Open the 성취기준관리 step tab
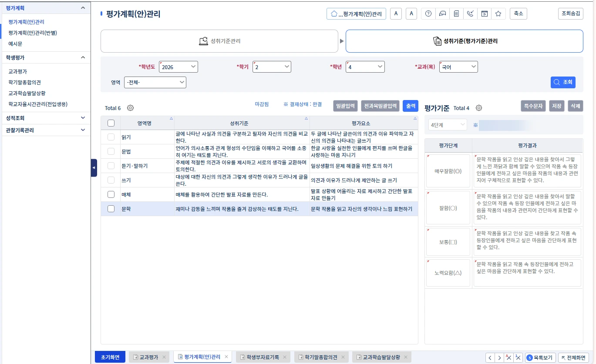This screenshot has height=364, width=596. (x=219, y=41)
